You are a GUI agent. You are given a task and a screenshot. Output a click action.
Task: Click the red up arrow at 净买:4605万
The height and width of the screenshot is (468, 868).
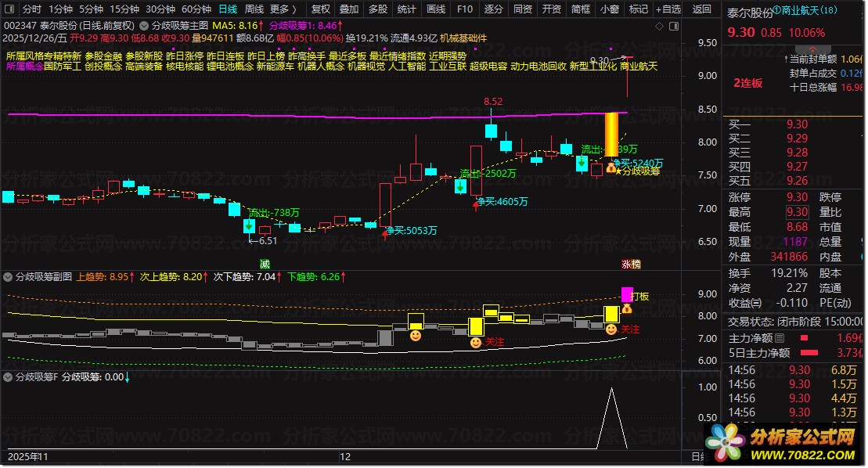tap(476, 207)
